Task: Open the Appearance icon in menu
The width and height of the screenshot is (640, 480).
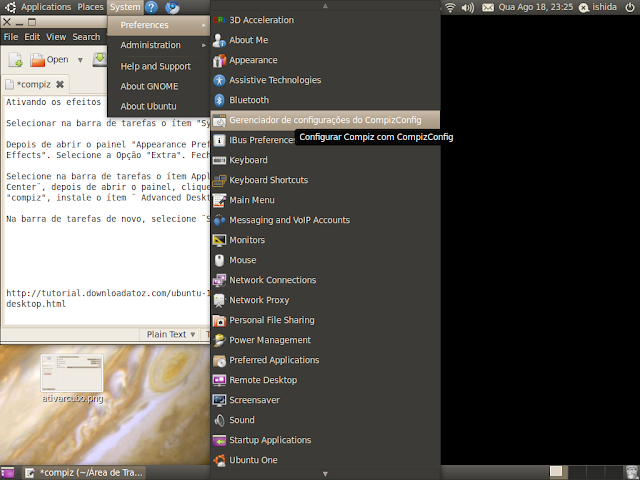Action: click(x=219, y=60)
